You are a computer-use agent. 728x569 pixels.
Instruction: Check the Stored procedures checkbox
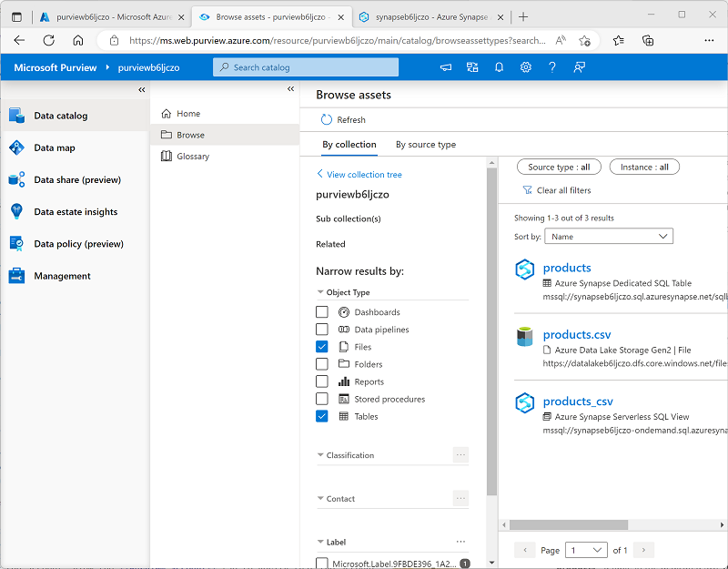pos(322,399)
